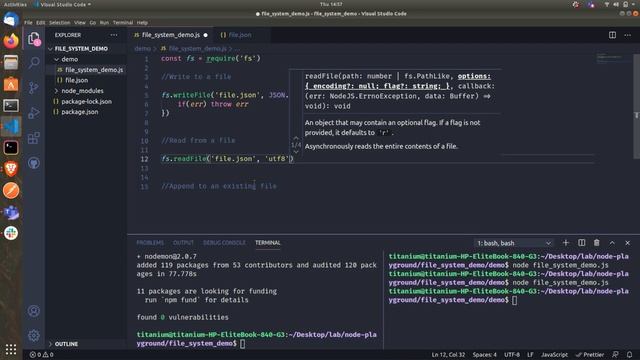The width and height of the screenshot is (640, 360).
Task: Open the Explorer view in activity bar
Action: click(x=34, y=39)
